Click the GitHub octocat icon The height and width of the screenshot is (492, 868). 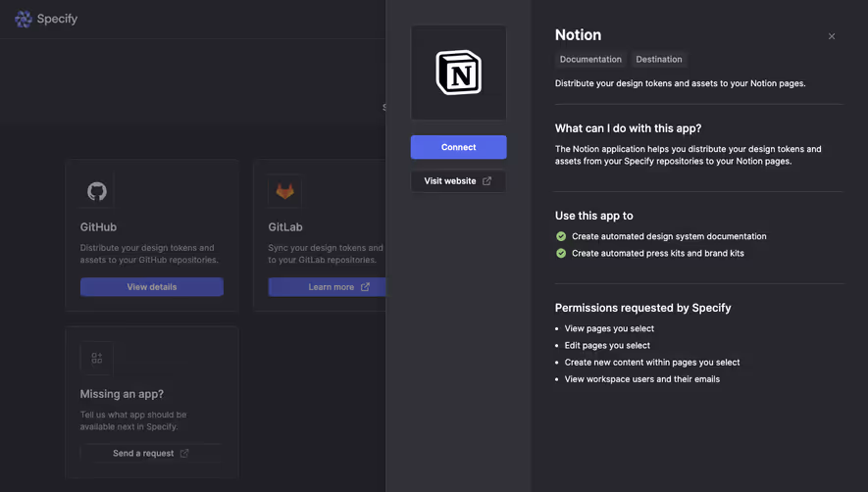(97, 191)
